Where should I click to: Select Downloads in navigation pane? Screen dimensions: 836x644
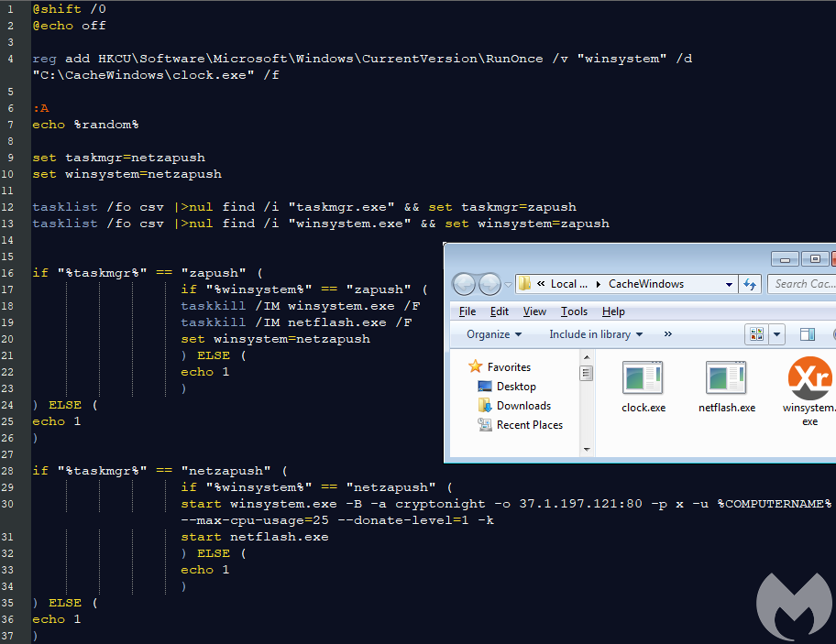[523, 406]
